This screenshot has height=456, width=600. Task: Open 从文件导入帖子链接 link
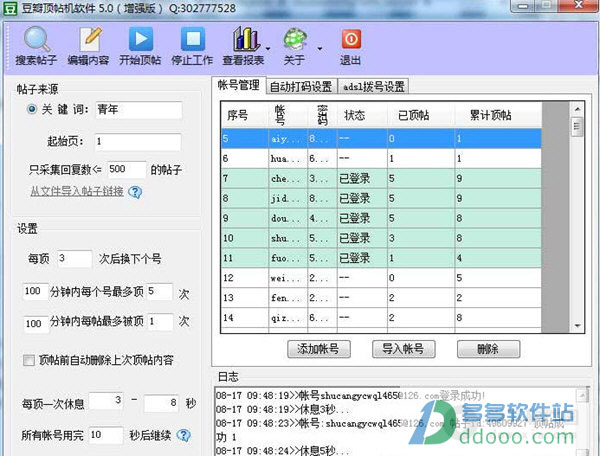pos(77,191)
